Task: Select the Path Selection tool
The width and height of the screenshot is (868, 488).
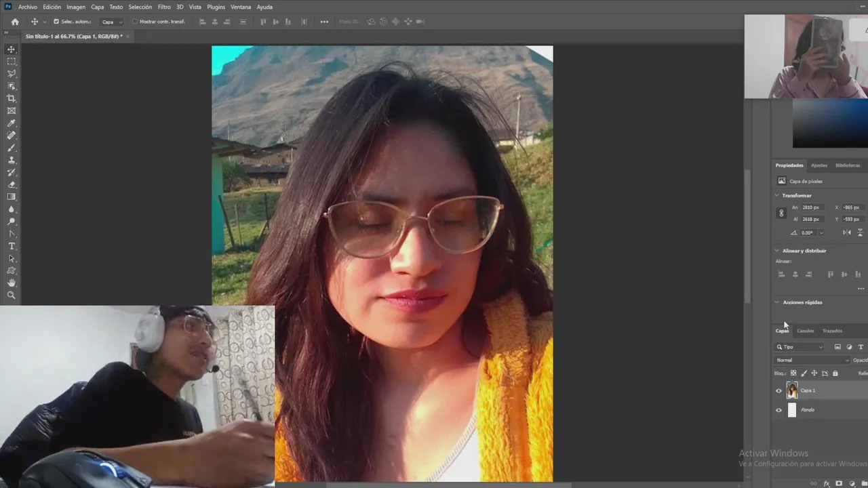Action: (12, 258)
